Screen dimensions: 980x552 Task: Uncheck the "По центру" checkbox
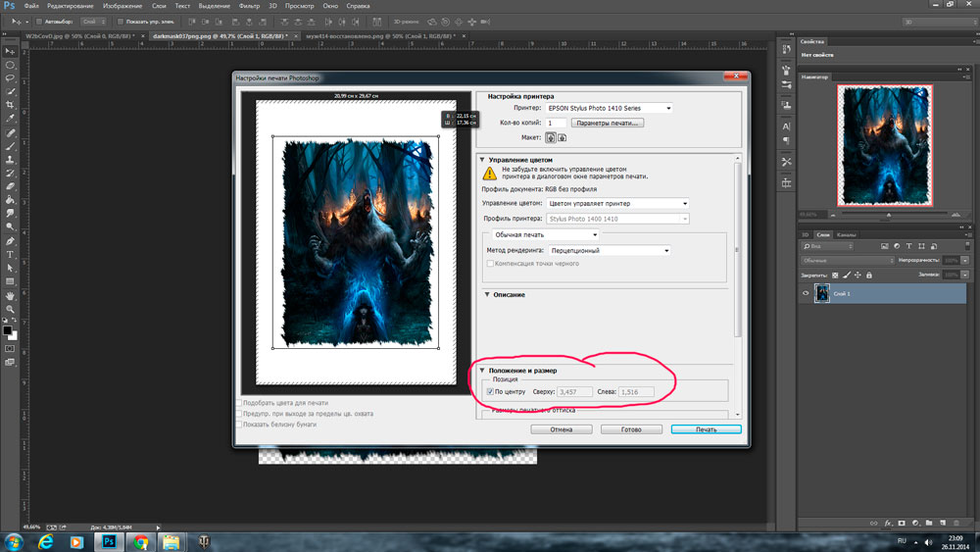click(x=490, y=392)
